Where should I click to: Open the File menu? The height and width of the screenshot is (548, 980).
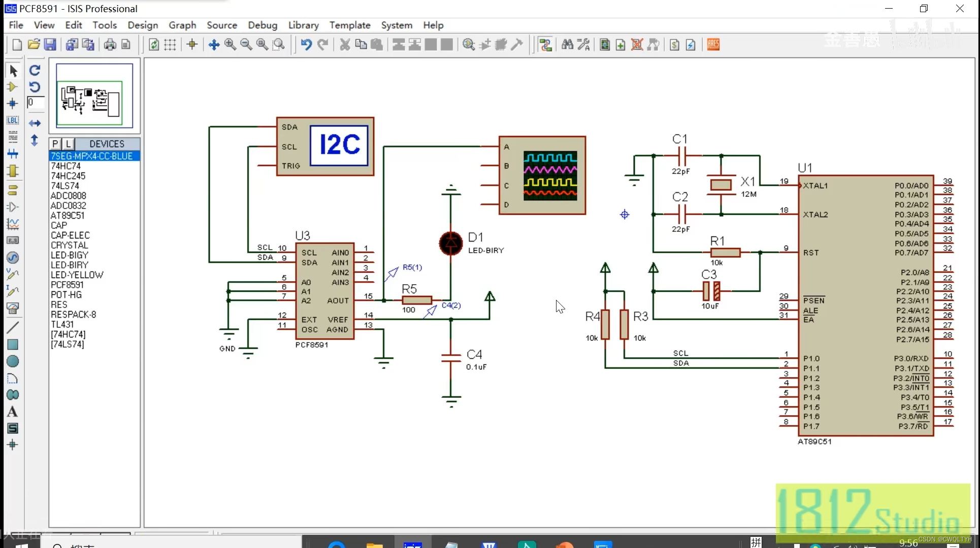[15, 25]
